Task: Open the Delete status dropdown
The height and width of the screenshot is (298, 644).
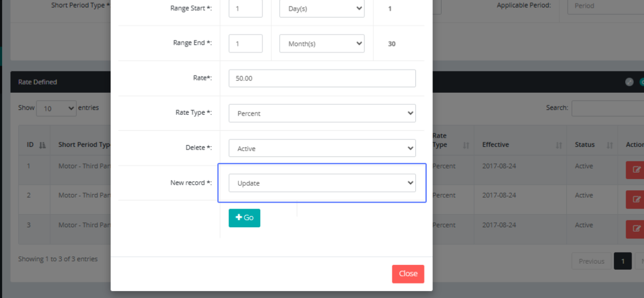Action: pos(321,148)
